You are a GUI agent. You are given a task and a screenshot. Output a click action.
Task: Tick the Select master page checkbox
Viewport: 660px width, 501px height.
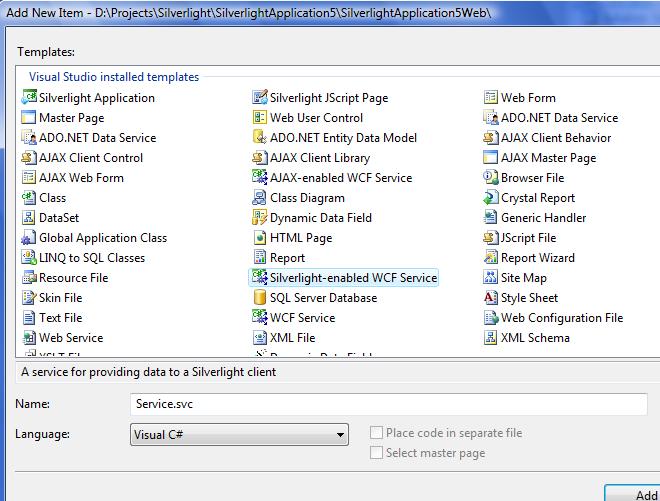coord(376,453)
